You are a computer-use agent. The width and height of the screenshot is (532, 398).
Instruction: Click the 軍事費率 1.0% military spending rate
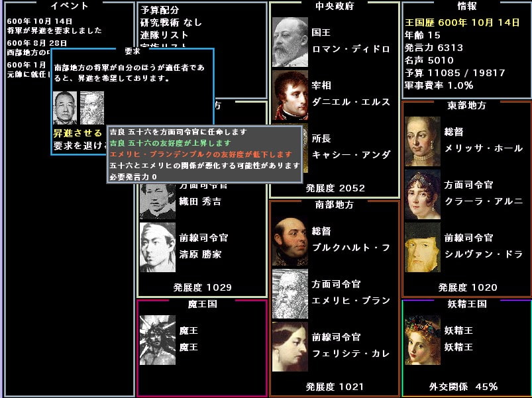439,85
